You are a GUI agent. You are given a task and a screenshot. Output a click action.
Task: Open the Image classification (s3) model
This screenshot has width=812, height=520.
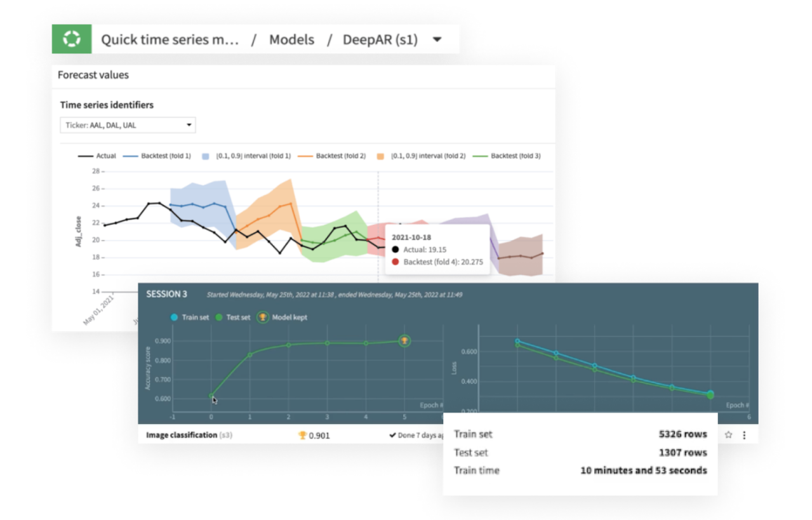click(x=188, y=436)
